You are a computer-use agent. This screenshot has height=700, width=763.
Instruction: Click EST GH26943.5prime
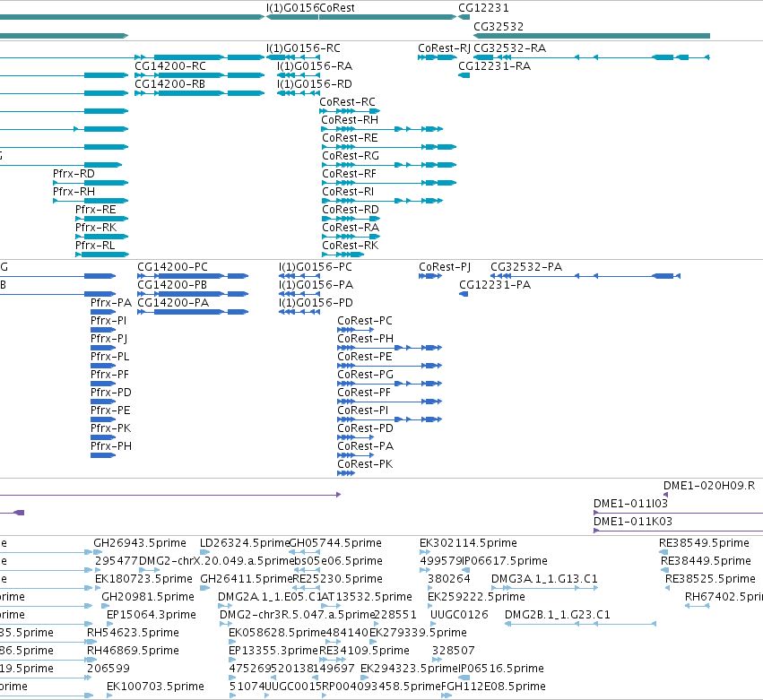coord(98,553)
